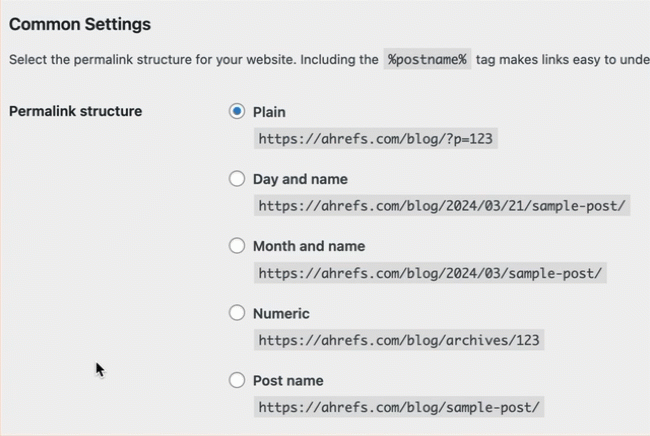Click the Common Settings heading
Screen dimensions: 650x436
click(x=80, y=23)
